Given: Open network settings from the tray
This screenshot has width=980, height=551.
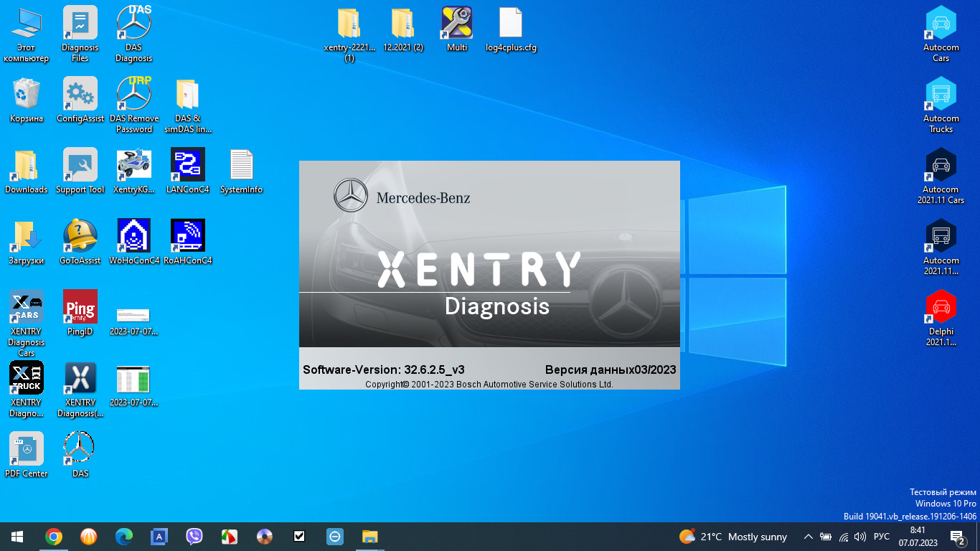Looking at the screenshot, I should click(x=844, y=537).
